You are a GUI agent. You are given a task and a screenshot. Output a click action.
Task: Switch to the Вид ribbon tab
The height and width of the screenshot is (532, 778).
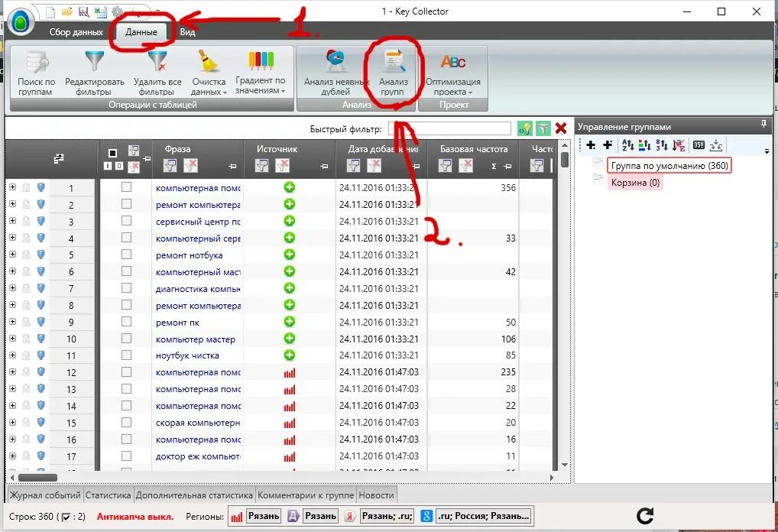(187, 32)
